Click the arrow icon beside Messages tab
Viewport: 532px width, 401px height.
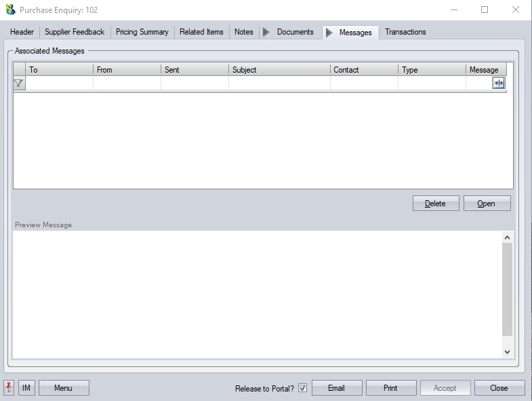pos(329,33)
